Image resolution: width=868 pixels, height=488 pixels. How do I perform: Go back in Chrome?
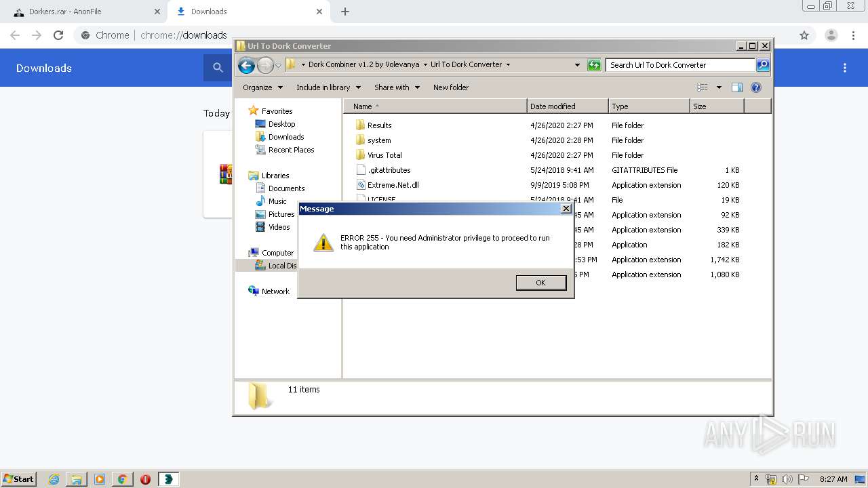[15, 35]
